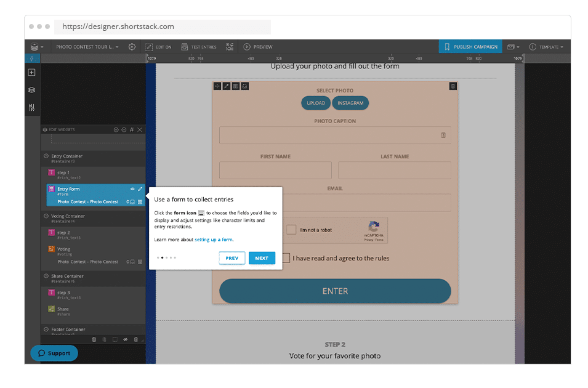Click the QR code icon in toolbar
The height and width of the screenshot is (388, 588).
point(230,47)
